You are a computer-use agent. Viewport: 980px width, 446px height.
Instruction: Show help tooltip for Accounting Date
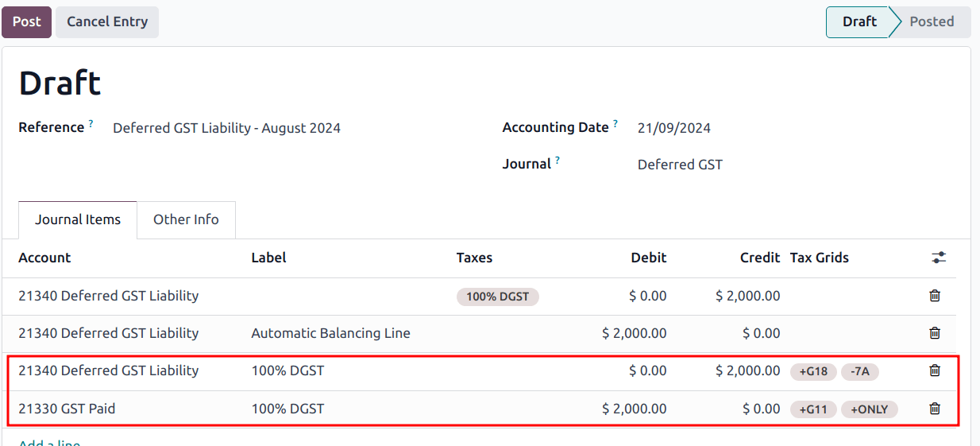point(615,124)
